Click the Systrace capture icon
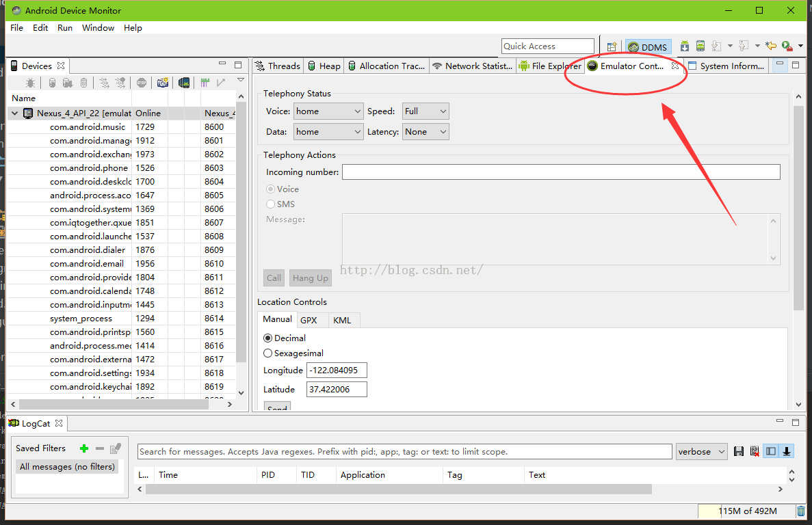 click(205, 83)
